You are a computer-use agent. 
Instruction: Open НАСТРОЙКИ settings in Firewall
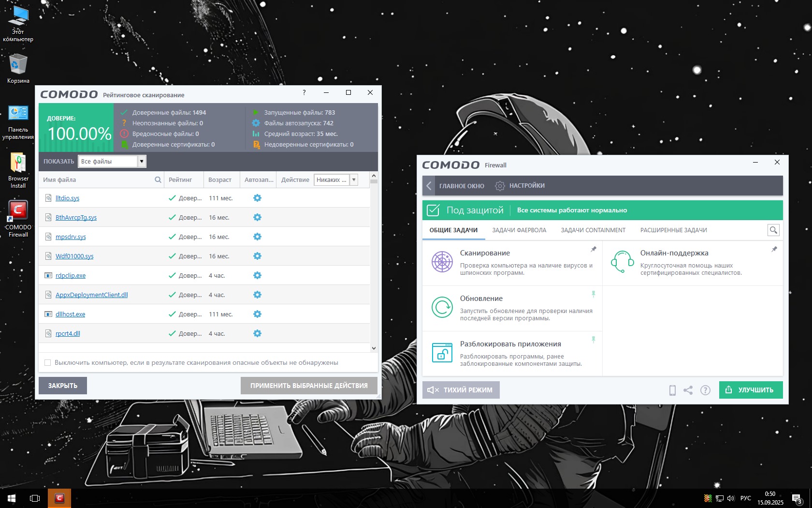[x=520, y=186]
